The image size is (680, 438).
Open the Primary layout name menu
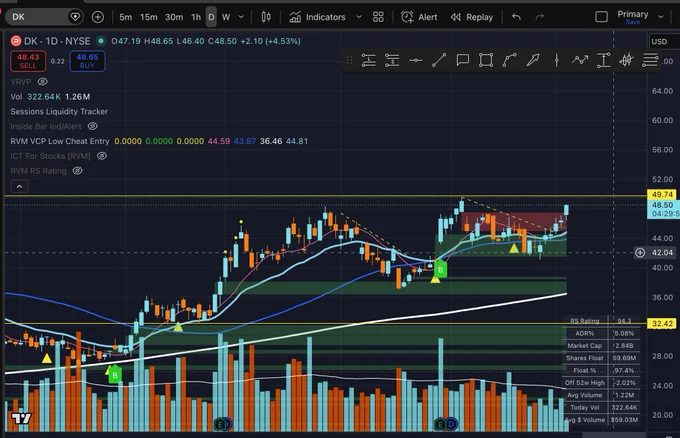(633, 16)
